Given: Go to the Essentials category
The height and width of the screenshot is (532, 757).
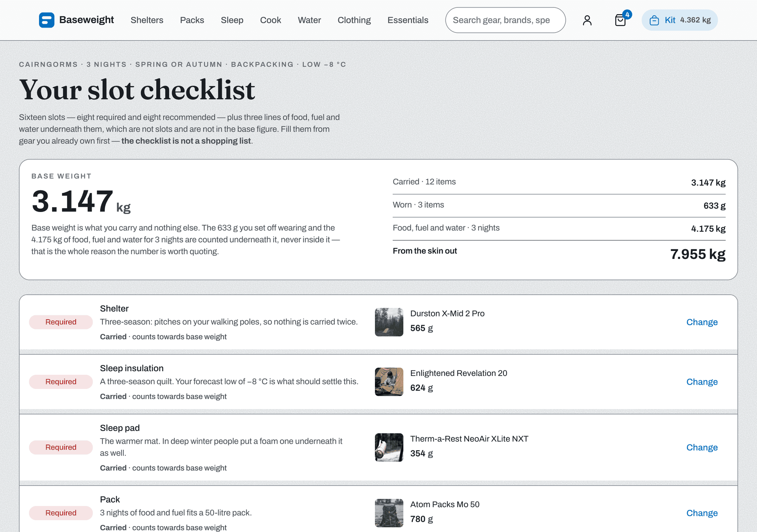Looking at the screenshot, I should 408,20.
